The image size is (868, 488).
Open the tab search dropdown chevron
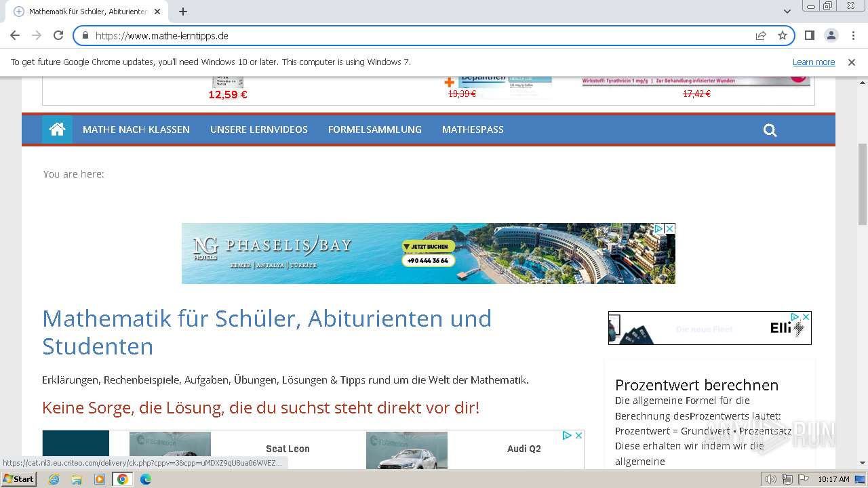[787, 12]
